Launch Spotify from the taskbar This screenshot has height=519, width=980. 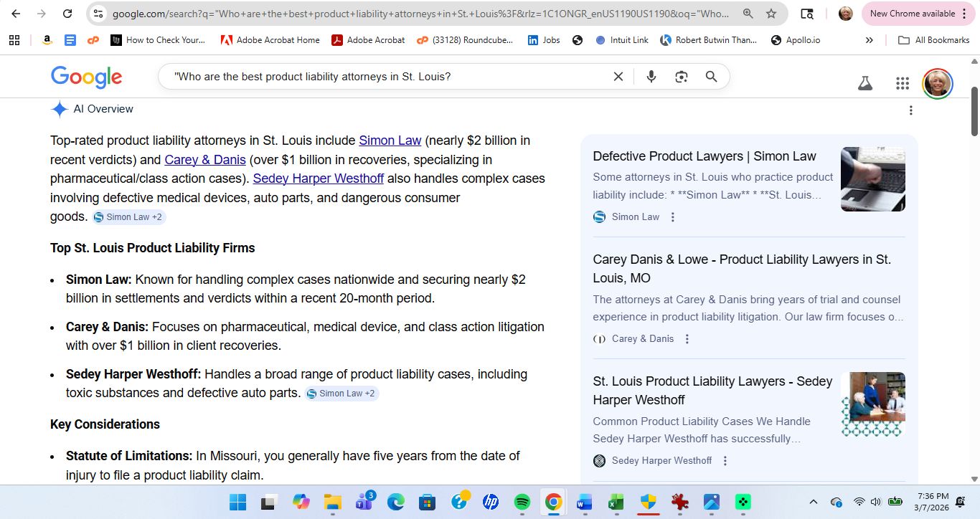[x=522, y=503]
